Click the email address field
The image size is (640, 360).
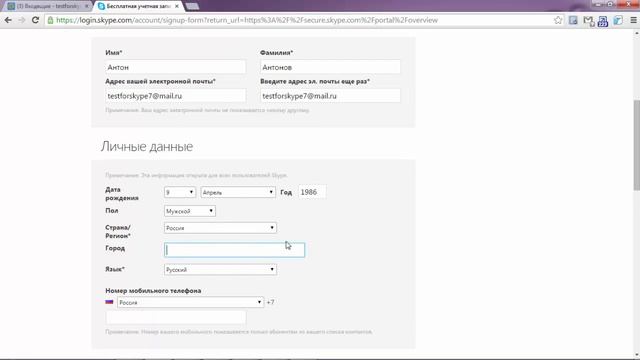(176, 96)
